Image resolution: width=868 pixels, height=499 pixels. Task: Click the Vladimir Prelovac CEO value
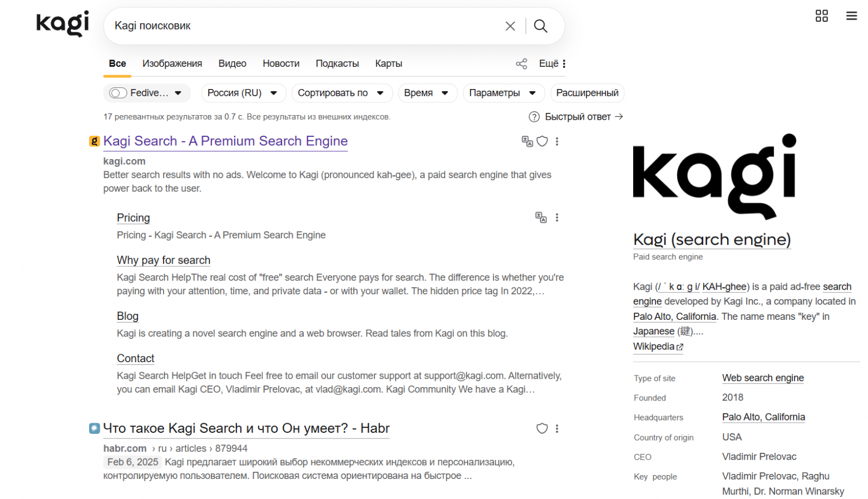[759, 457]
